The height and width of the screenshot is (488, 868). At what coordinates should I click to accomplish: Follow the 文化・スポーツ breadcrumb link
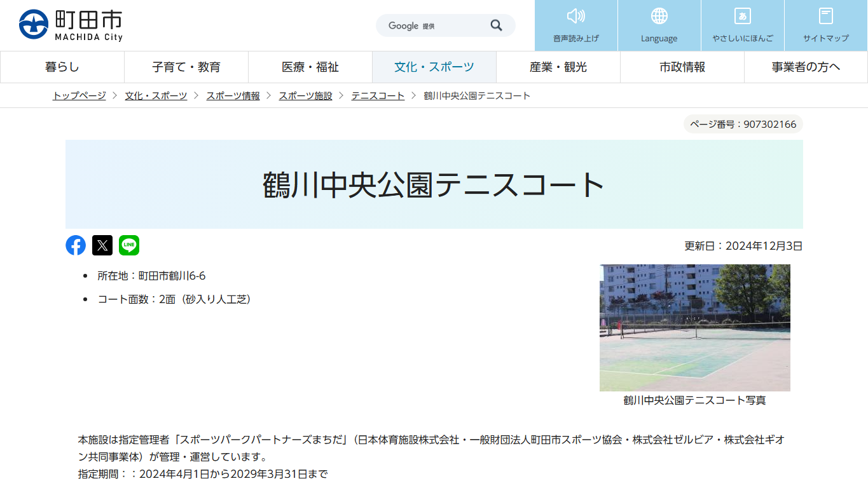click(156, 96)
